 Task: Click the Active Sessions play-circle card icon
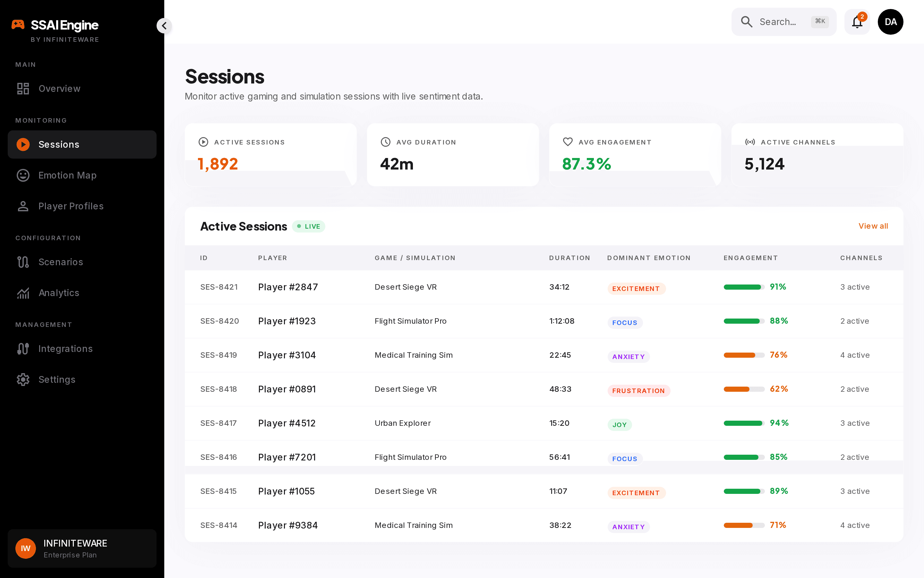[203, 142]
